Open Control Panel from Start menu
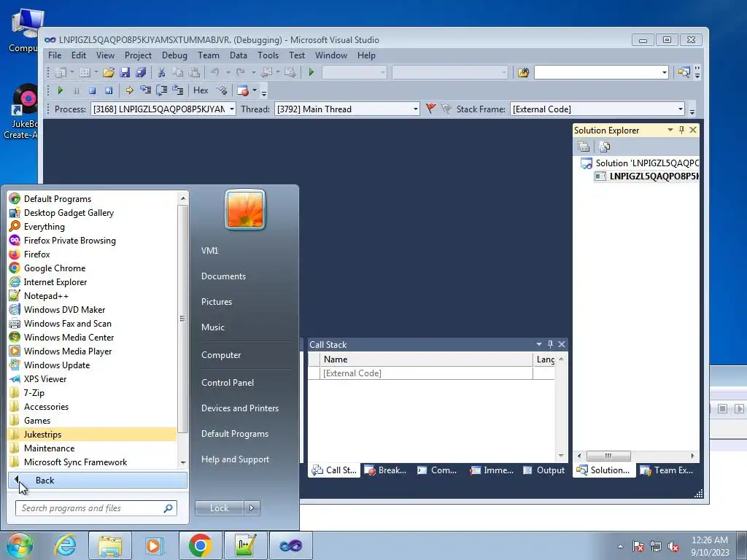Viewport: 747px width, 560px height. 228,383
